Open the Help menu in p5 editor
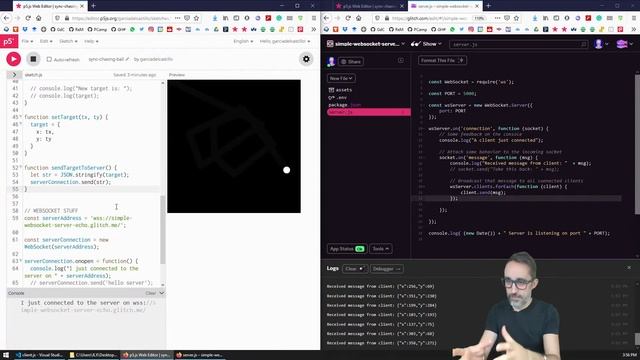Image resolution: width=640 pixels, height=360 pixels. (91, 41)
